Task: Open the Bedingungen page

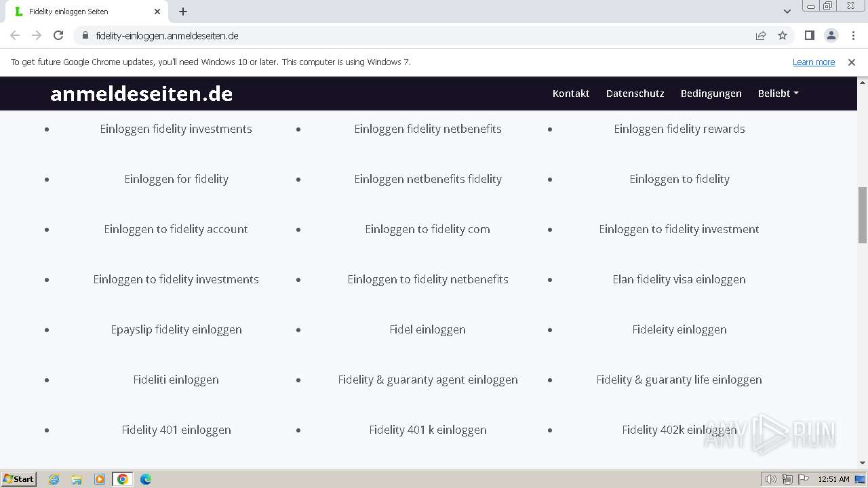Action: (x=711, y=94)
